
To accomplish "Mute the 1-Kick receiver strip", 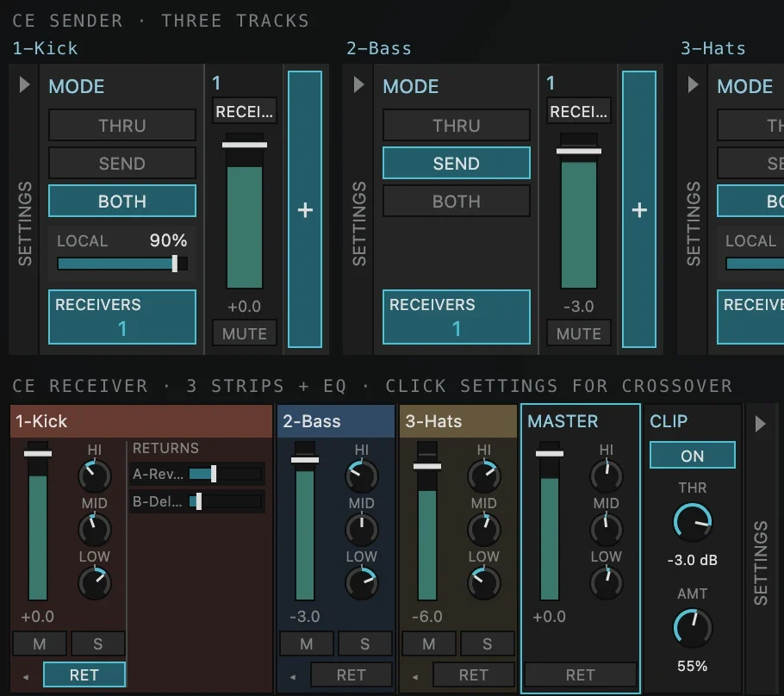I will pos(40,643).
